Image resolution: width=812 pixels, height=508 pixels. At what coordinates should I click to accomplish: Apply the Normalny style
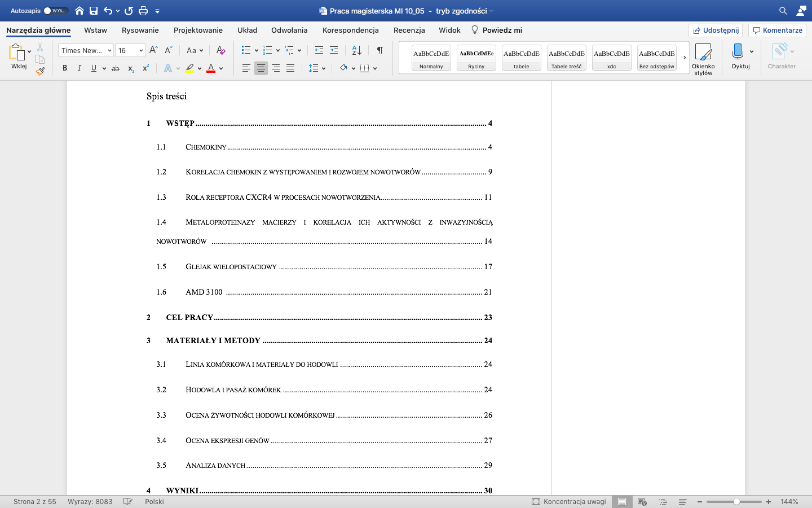point(431,58)
